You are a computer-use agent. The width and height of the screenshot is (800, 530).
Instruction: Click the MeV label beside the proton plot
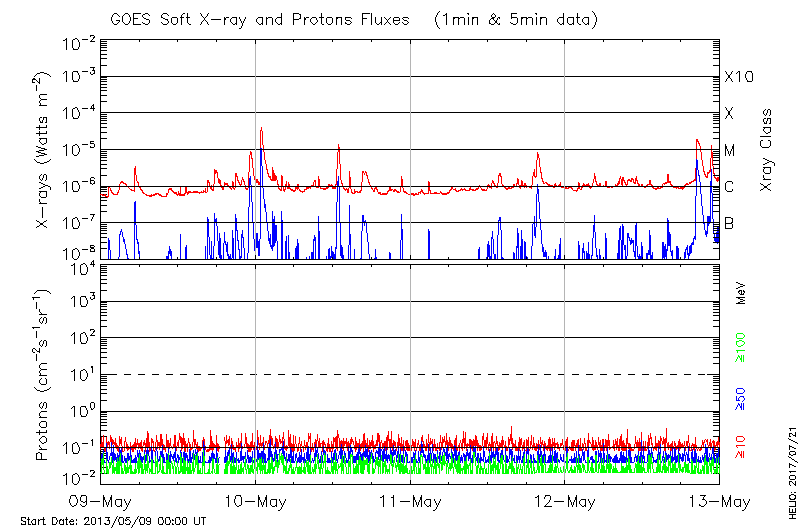tap(741, 292)
